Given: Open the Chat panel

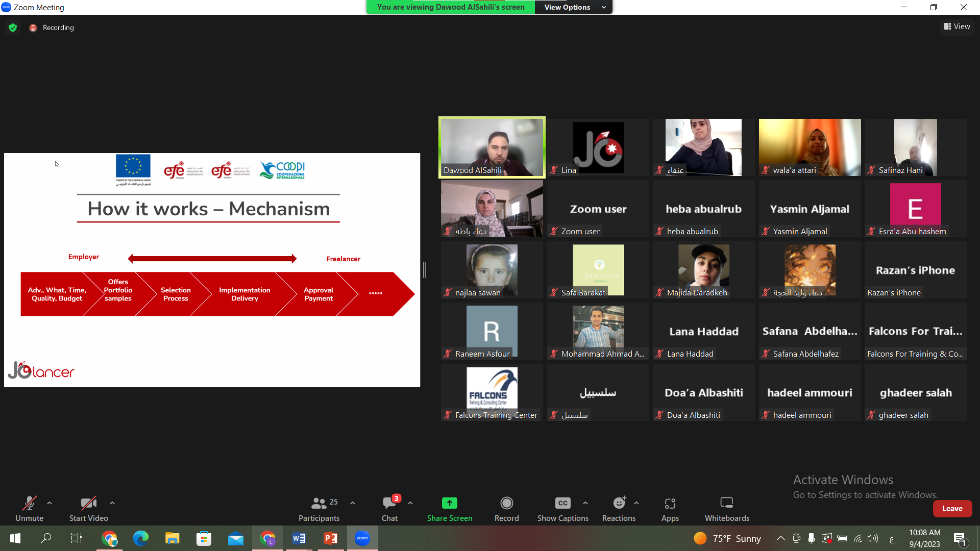Looking at the screenshot, I should tap(389, 508).
